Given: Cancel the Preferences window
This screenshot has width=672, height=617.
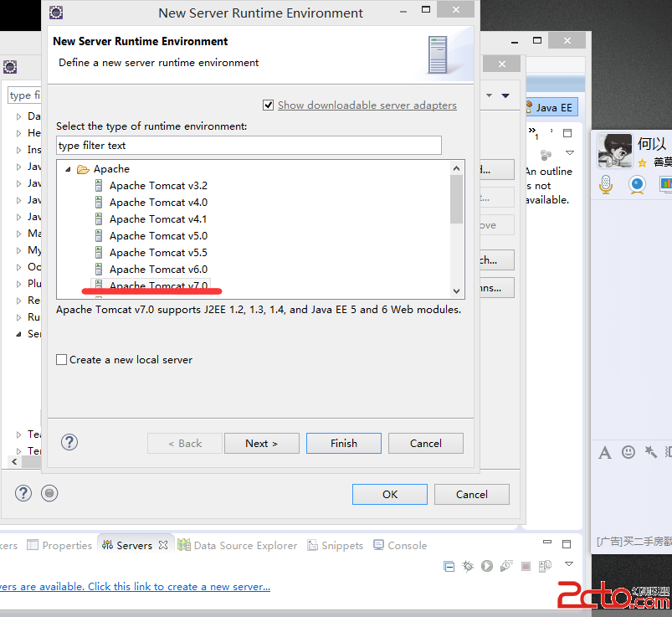Looking at the screenshot, I should click(472, 495).
